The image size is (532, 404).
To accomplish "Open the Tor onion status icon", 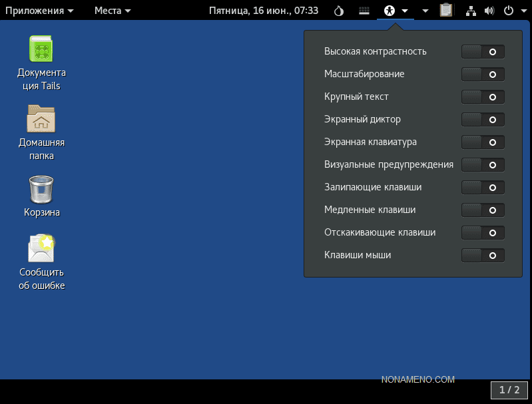I will [x=339, y=11].
